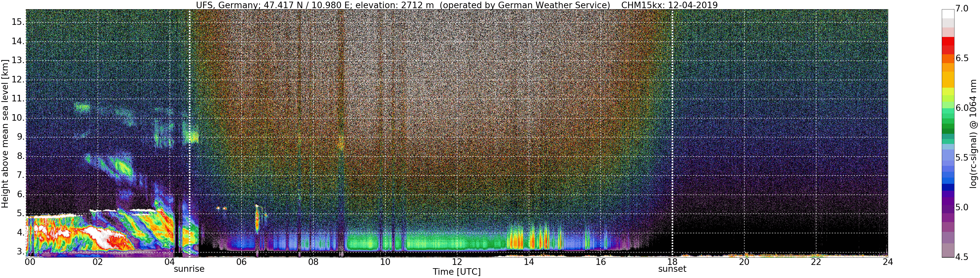Image resolution: width=980 pixels, height=278 pixels.
Task: Pick the white segment atop the colorbar
Action: [948, 14]
